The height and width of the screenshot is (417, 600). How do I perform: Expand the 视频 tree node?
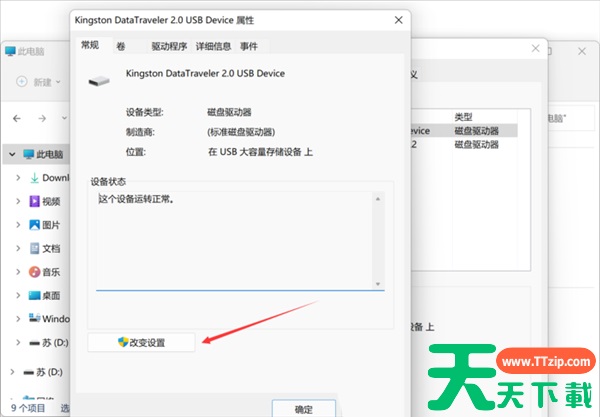18,201
